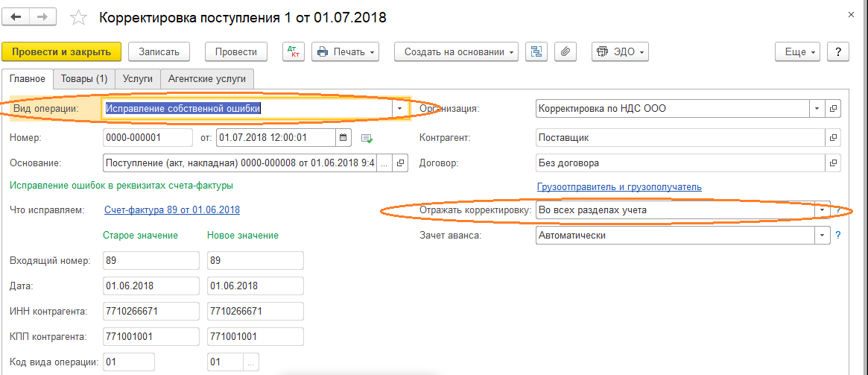Go back with the left arrow button

pyautogui.click(x=16, y=17)
